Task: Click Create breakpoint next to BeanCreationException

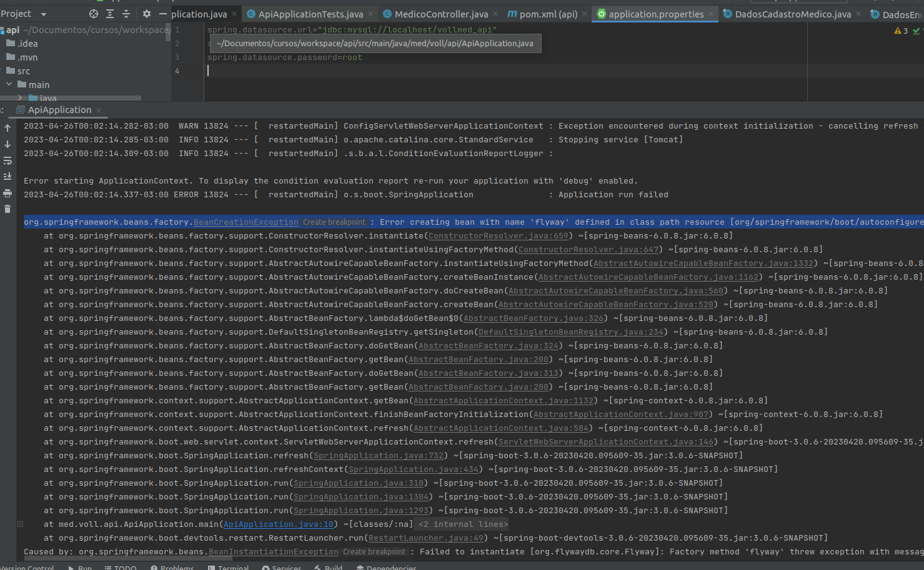Action: point(334,222)
